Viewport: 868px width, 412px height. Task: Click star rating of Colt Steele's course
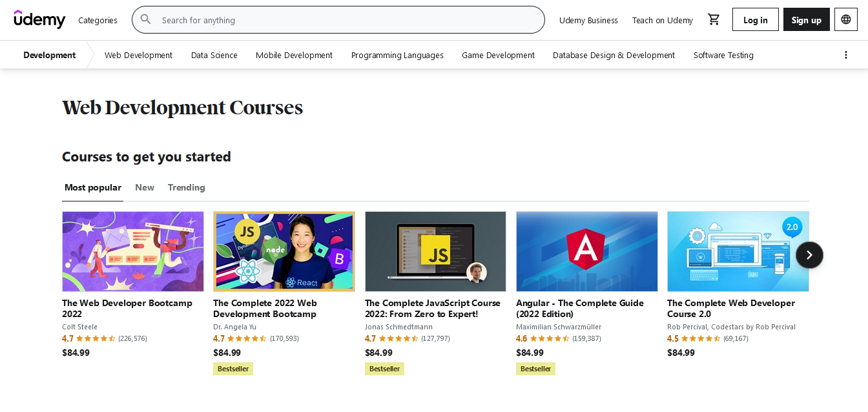[96, 338]
